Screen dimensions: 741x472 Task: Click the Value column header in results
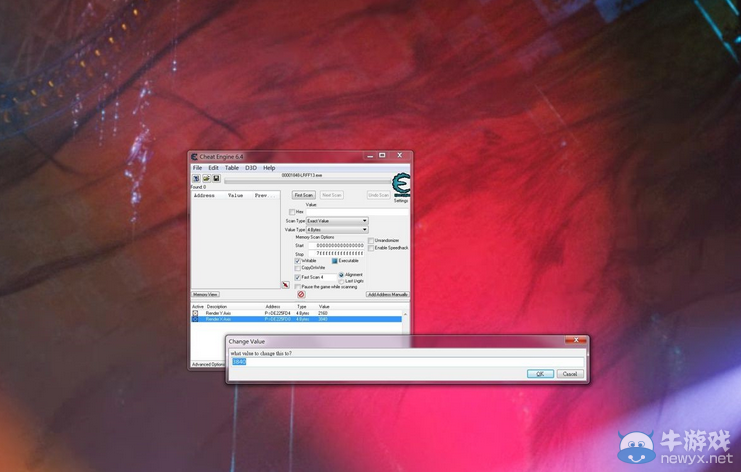pos(235,196)
